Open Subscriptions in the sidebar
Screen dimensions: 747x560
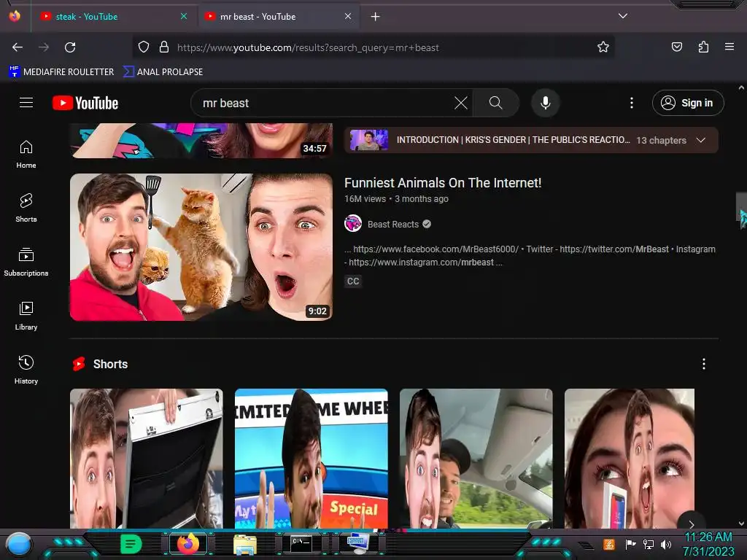[26, 262]
